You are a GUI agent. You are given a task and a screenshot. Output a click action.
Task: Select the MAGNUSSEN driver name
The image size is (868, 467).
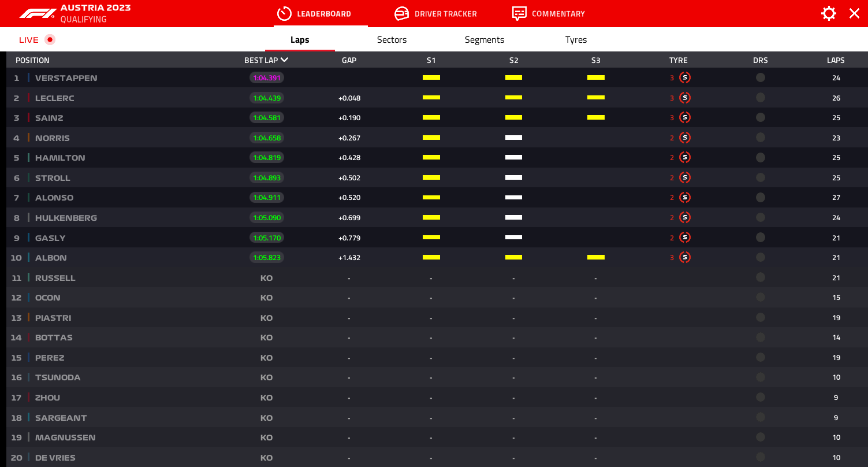pyautogui.click(x=65, y=437)
